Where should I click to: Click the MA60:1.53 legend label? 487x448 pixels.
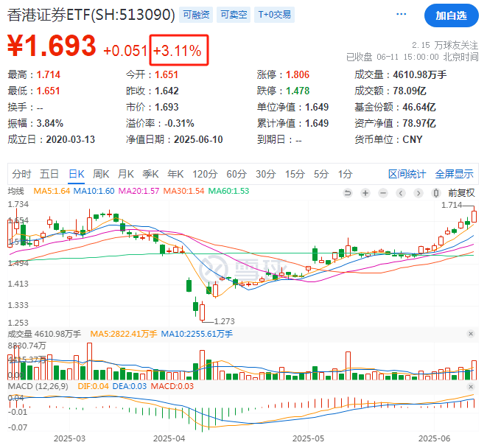(x=228, y=191)
